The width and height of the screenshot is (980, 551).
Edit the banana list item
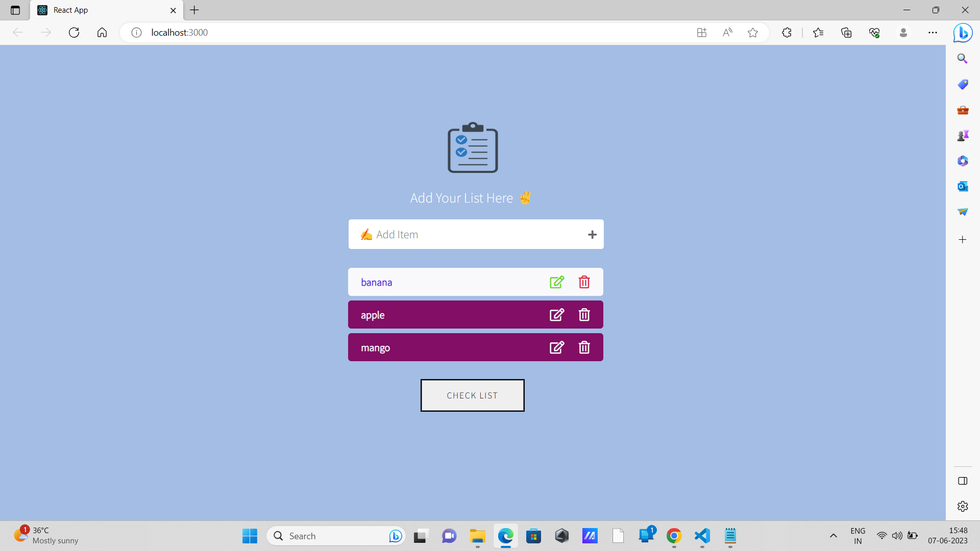[557, 282]
